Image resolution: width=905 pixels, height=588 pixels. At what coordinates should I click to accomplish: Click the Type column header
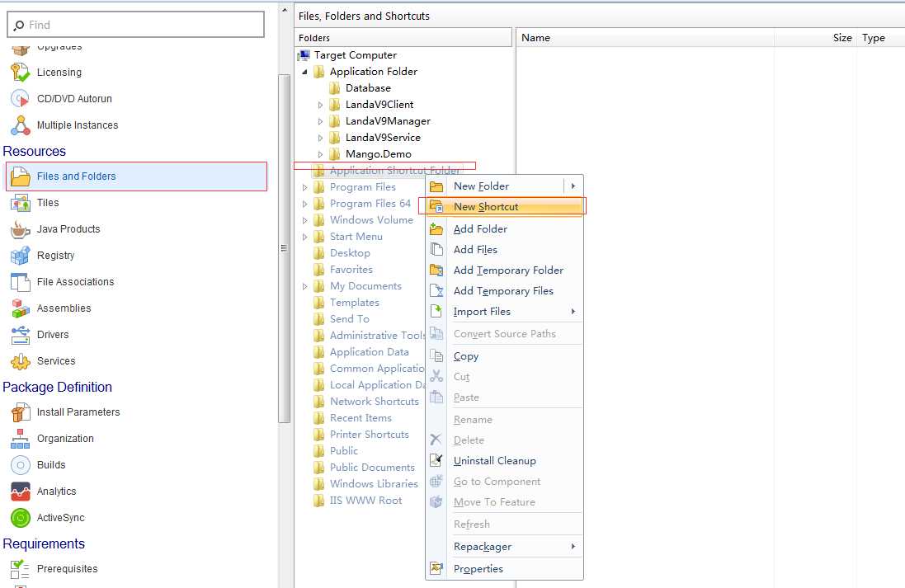881,37
